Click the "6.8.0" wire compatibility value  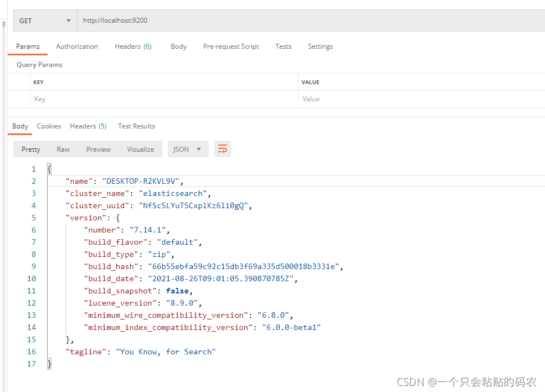pos(273,315)
